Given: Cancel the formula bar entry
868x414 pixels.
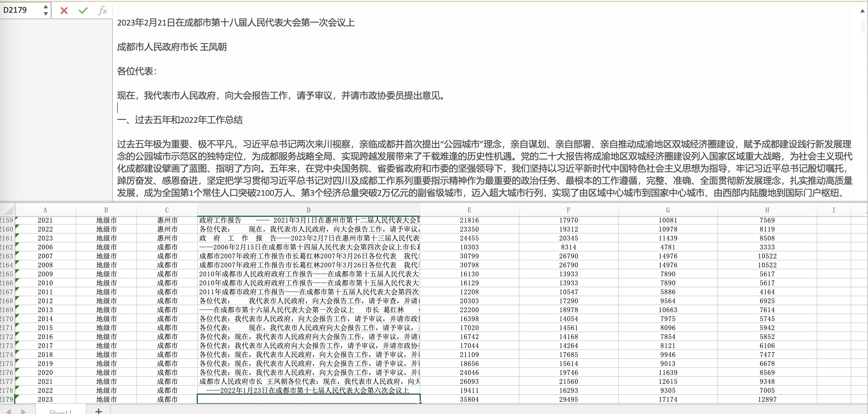Looking at the screenshot, I should tap(64, 11).
